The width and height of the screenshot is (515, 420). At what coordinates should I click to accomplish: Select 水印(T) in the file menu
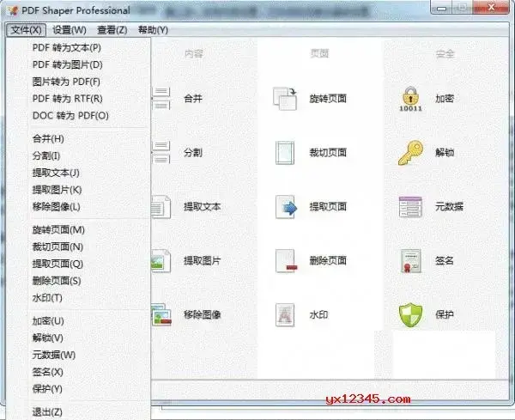click(x=47, y=298)
